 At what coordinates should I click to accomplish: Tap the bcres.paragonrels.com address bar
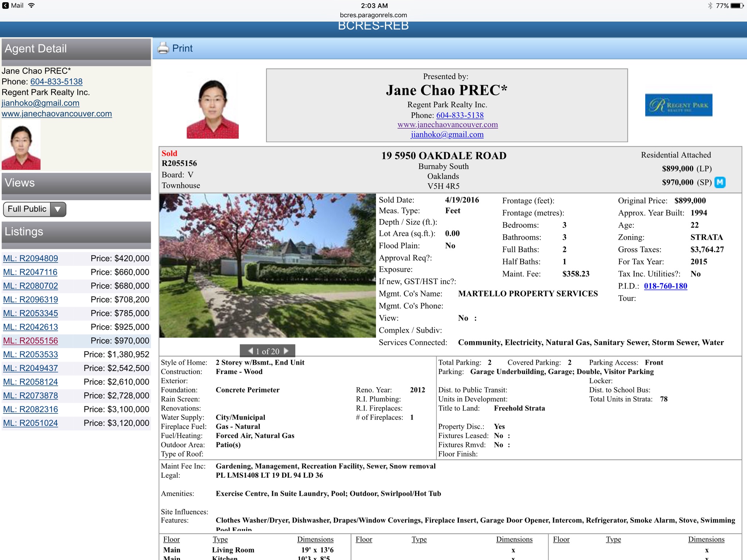pyautogui.click(x=373, y=15)
